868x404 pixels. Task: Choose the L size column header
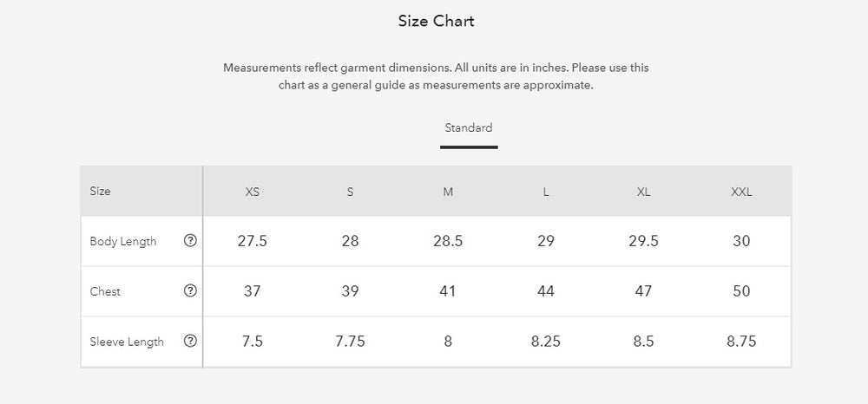click(546, 192)
